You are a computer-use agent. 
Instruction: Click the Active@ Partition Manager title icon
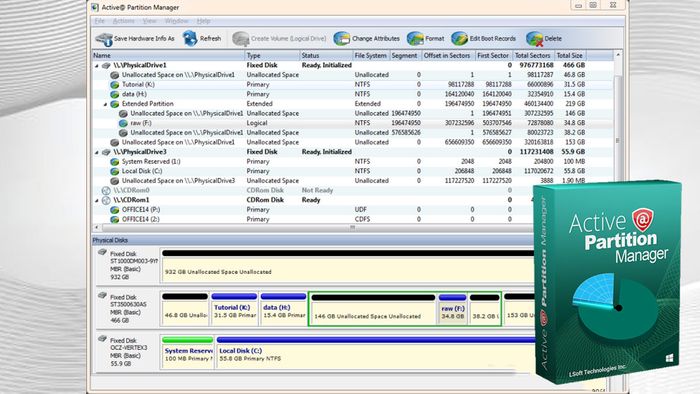pos(95,7)
